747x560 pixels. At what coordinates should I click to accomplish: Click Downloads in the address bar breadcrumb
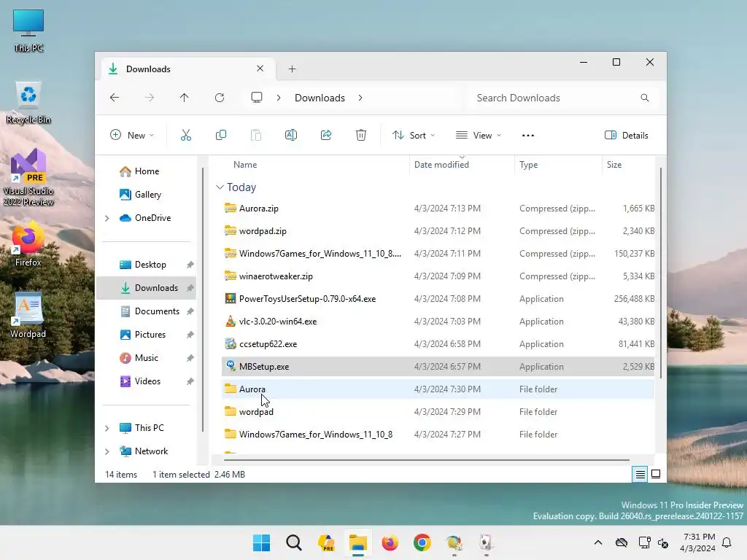tap(320, 98)
